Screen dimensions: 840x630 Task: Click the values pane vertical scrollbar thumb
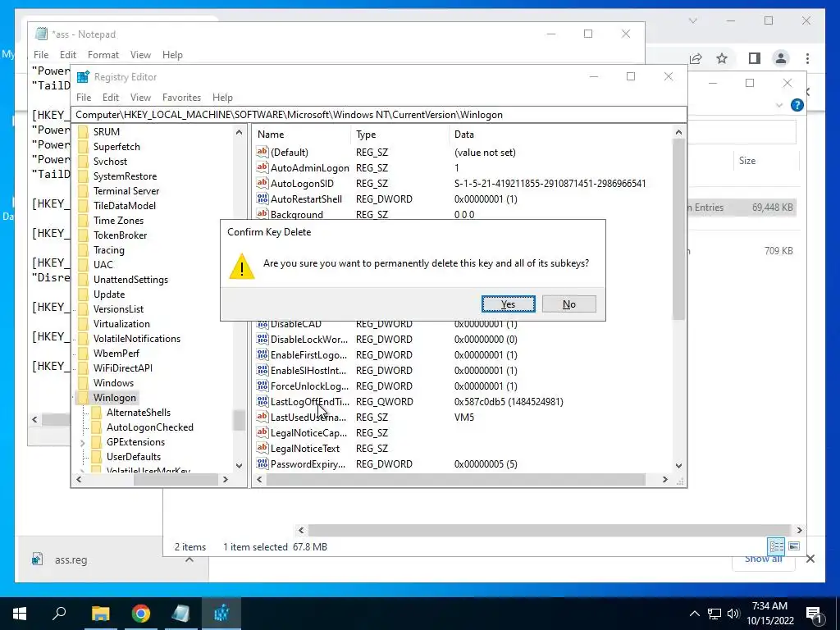point(678,230)
